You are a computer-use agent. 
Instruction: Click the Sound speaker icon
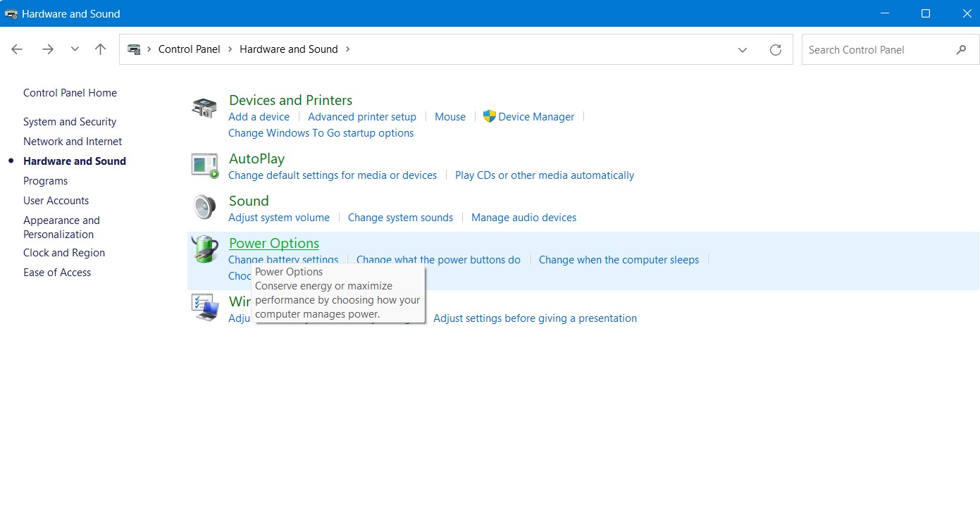point(204,207)
